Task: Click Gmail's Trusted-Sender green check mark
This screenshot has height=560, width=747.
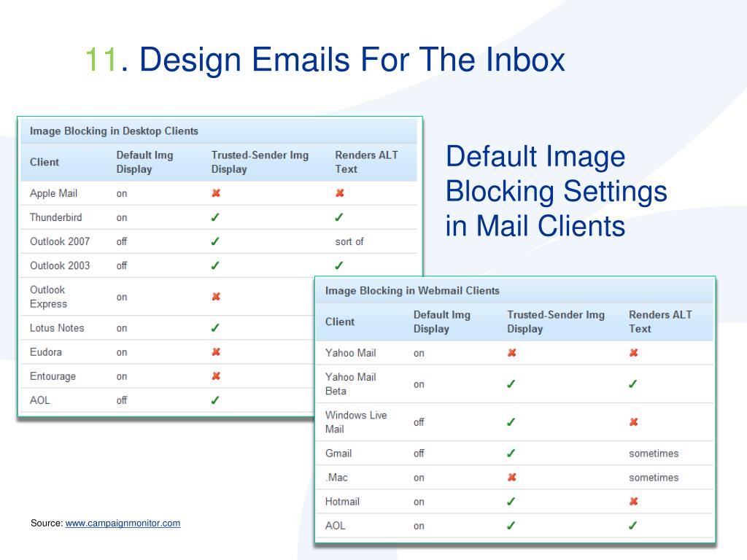Action: pos(511,454)
